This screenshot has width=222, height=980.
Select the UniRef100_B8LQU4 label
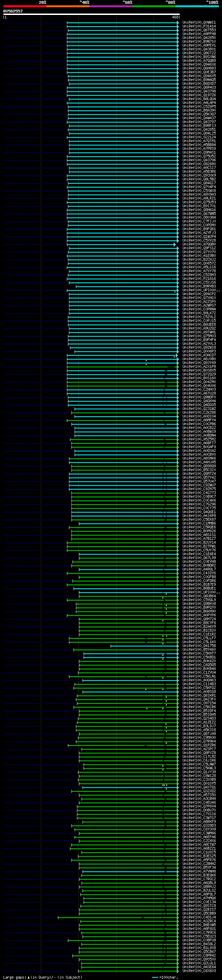click(199, 99)
